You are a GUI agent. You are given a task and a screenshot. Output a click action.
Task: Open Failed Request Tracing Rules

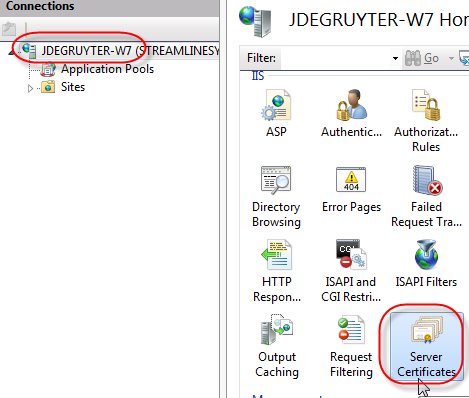click(x=426, y=197)
